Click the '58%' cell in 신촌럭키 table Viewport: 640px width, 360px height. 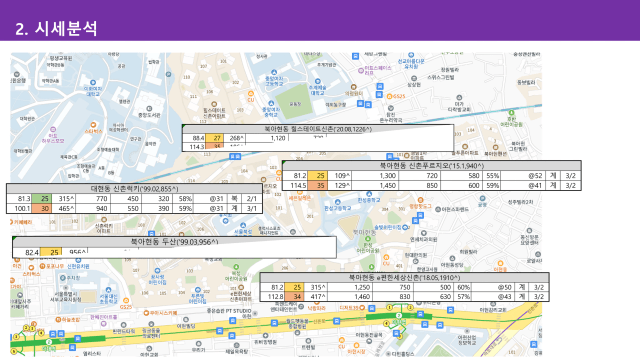pos(183,199)
